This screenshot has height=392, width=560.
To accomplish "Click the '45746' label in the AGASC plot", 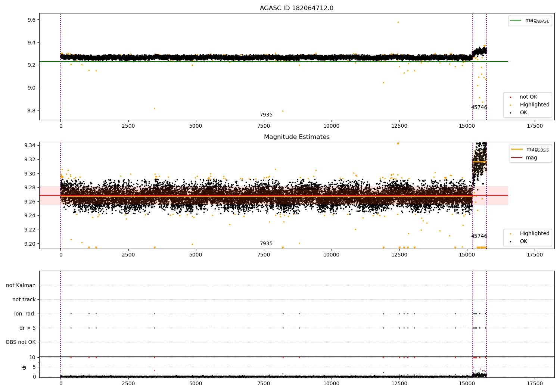I will (479, 108).
